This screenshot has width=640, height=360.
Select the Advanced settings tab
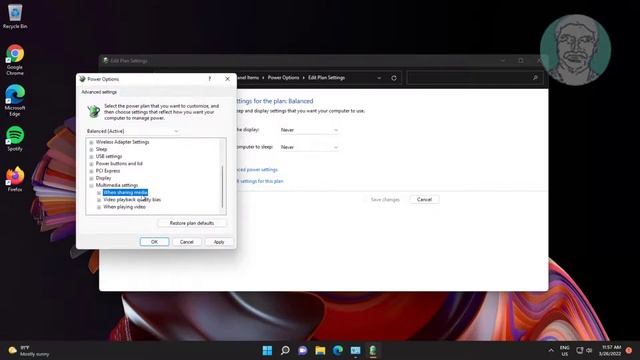tap(99, 92)
